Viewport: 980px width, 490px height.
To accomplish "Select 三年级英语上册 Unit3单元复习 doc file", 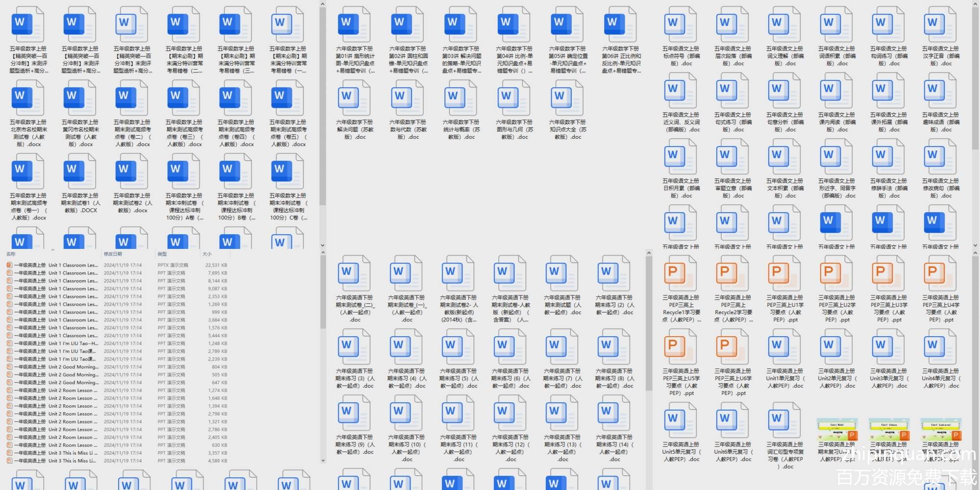I will point(889,359).
